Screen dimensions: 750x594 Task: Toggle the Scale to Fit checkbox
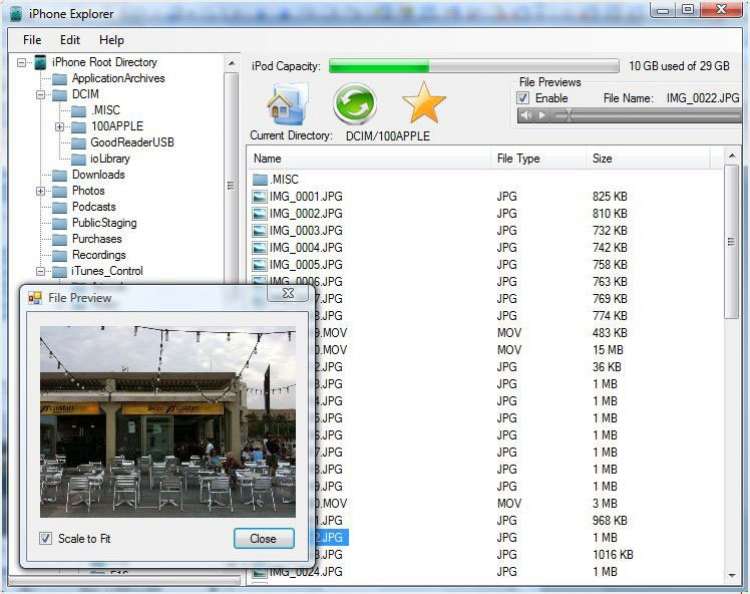(45, 539)
